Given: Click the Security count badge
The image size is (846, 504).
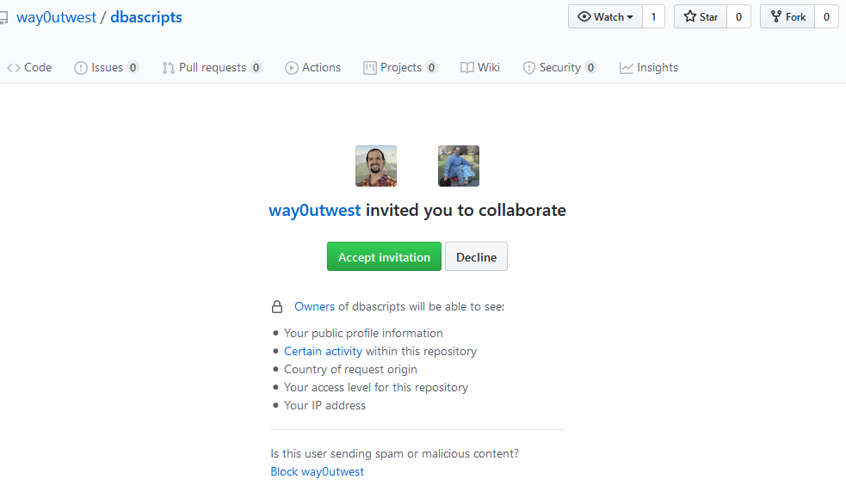Looking at the screenshot, I should (x=590, y=67).
